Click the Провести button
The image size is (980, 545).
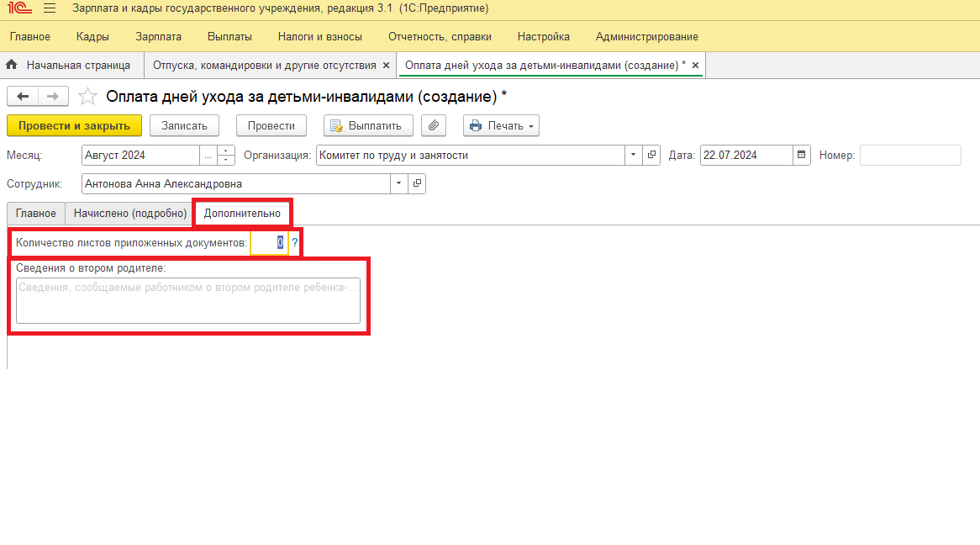(x=271, y=125)
